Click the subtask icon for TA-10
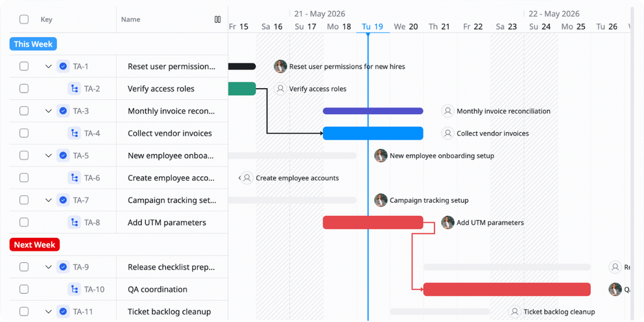Screen dimensions: 644x322 74,289
